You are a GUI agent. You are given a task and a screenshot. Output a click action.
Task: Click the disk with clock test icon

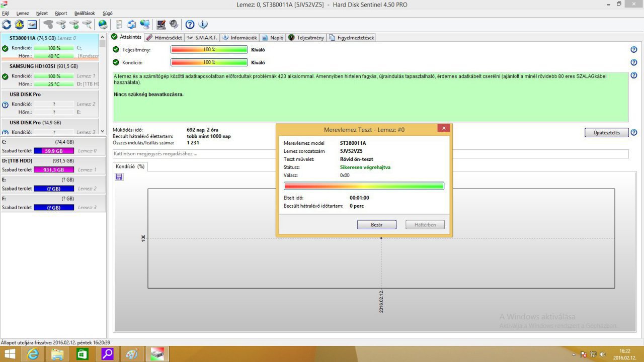(61, 24)
